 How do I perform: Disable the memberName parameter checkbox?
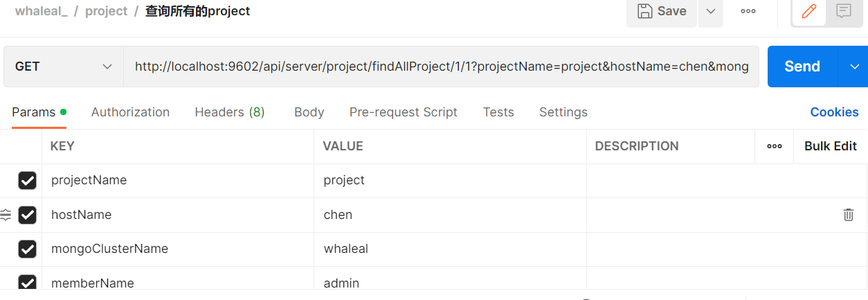coord(27,283)
